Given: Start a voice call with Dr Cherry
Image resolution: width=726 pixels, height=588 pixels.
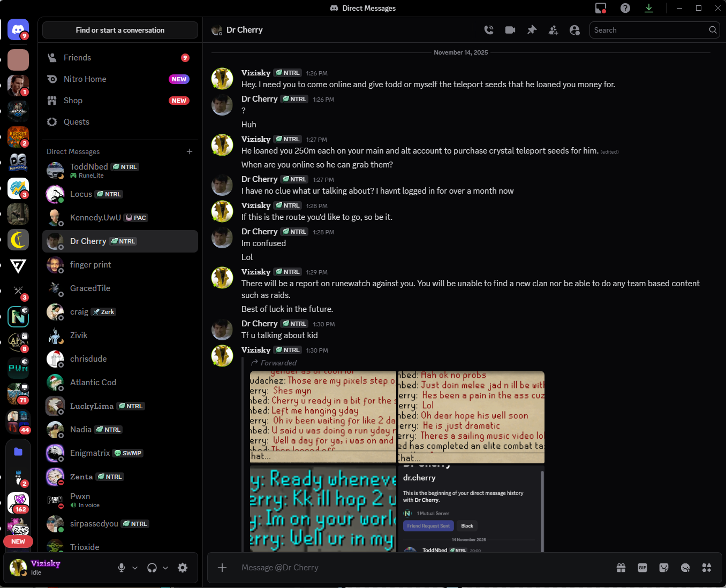Looking at the screenshot, I should coord(489,30).
